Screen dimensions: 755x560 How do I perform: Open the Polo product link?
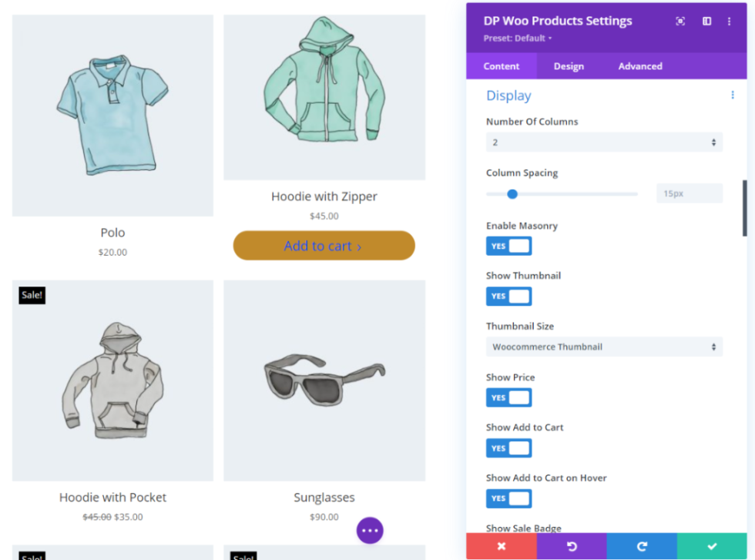112,232
